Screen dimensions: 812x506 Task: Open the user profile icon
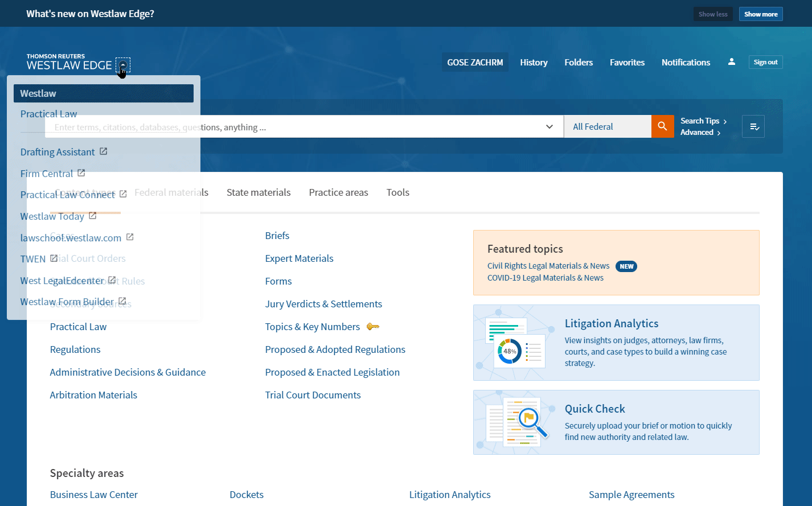point(732,62)
